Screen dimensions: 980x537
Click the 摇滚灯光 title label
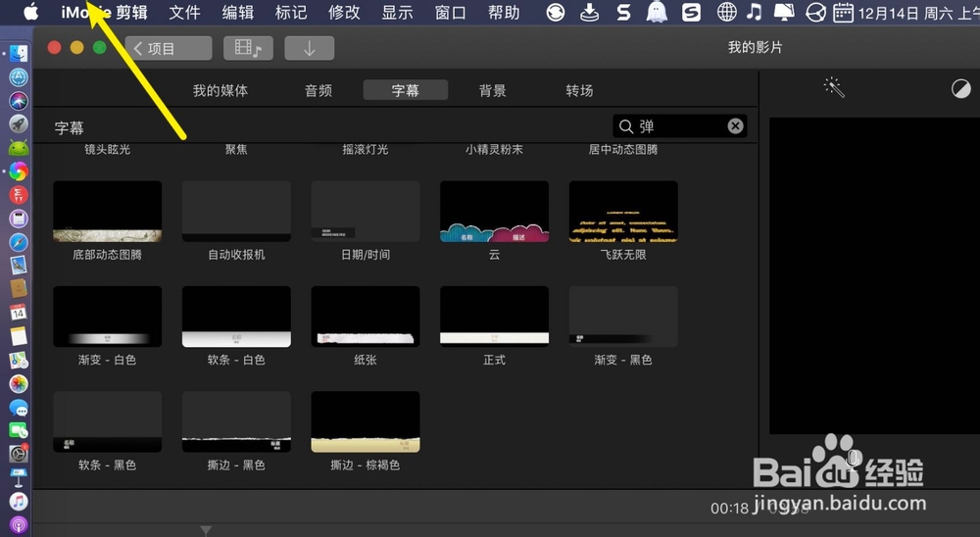point(365,149)
